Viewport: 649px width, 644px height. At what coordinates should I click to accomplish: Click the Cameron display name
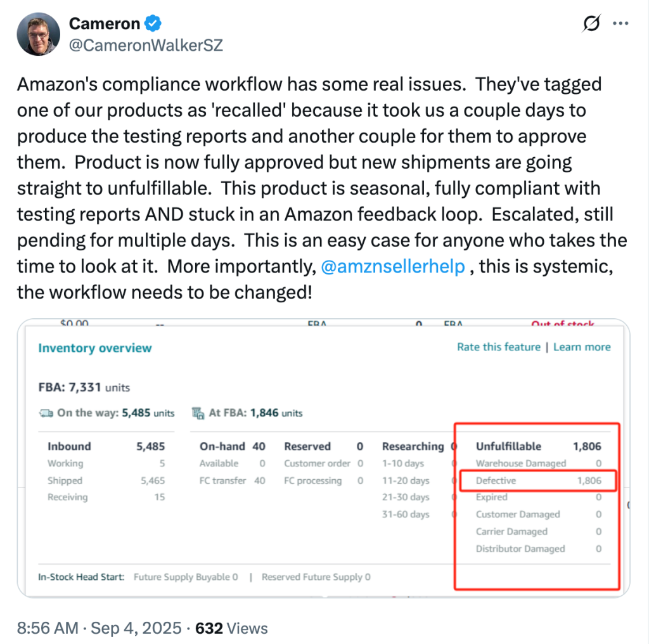105,23
